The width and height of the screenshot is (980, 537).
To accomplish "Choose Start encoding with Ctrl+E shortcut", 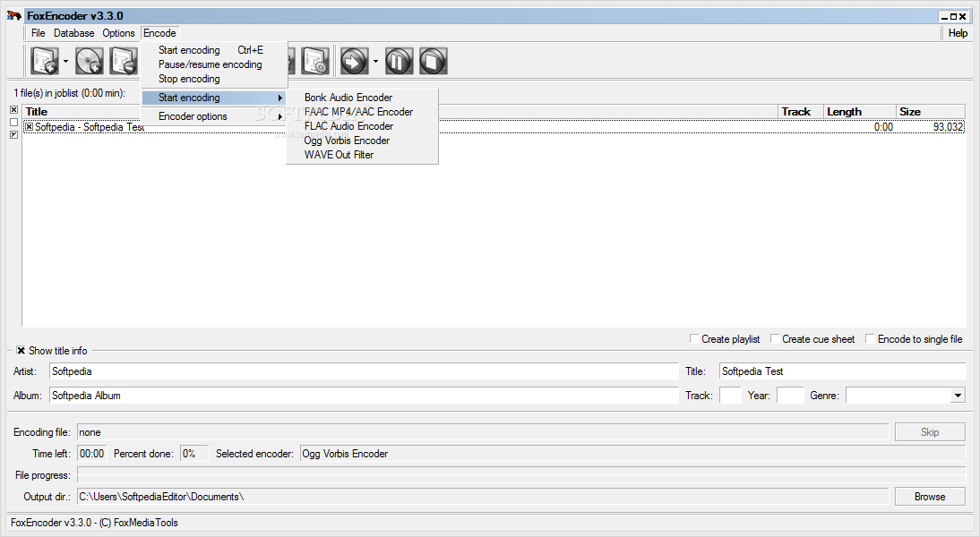I will 214,50.
